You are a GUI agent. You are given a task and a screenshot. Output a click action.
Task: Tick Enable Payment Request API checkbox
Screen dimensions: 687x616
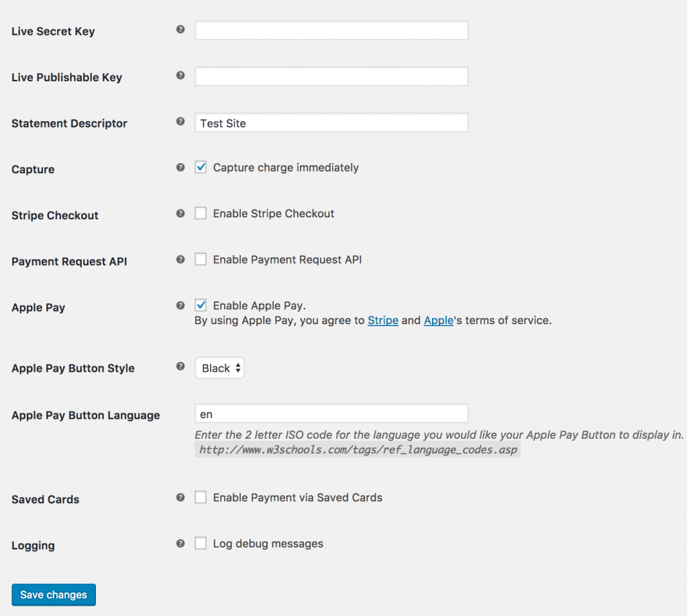201,259
